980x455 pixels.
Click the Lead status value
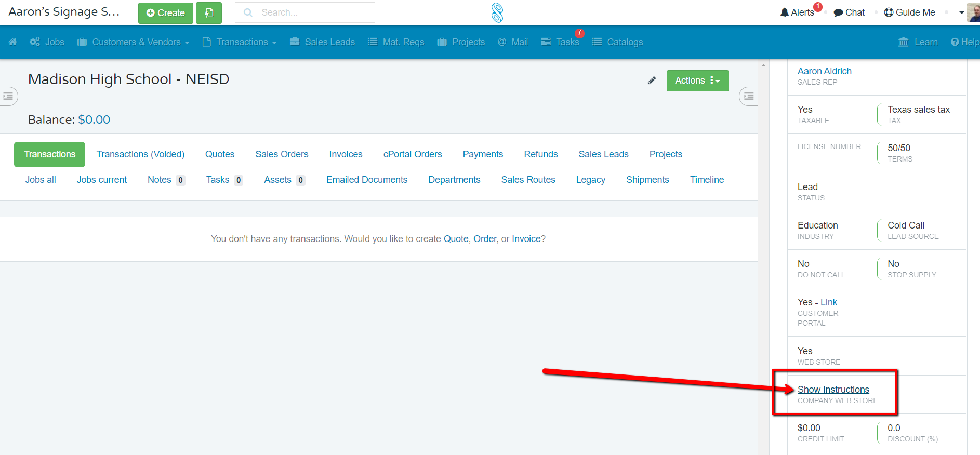click(x=807, y=187)
